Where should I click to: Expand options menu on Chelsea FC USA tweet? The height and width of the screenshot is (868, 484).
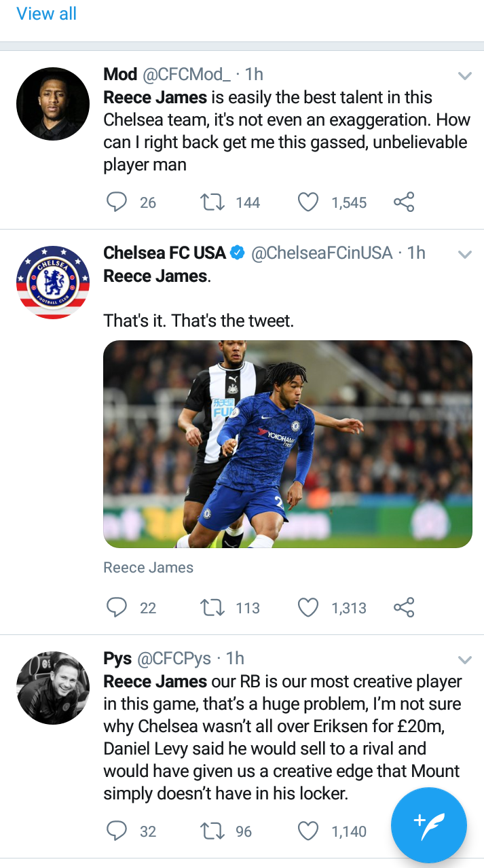click(x=465, y=255)
